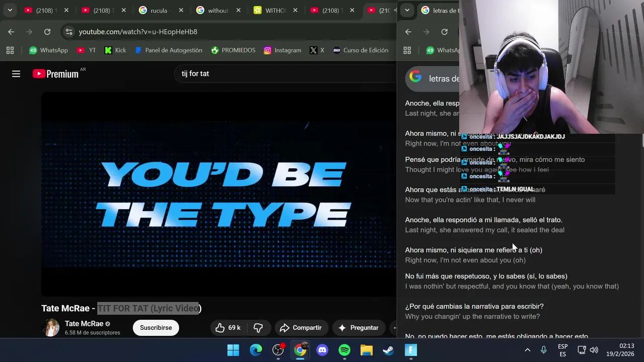Open the WhatsApp bookmark in left window
This screenshot has height=362, width=644.
(x=49, y=50)
